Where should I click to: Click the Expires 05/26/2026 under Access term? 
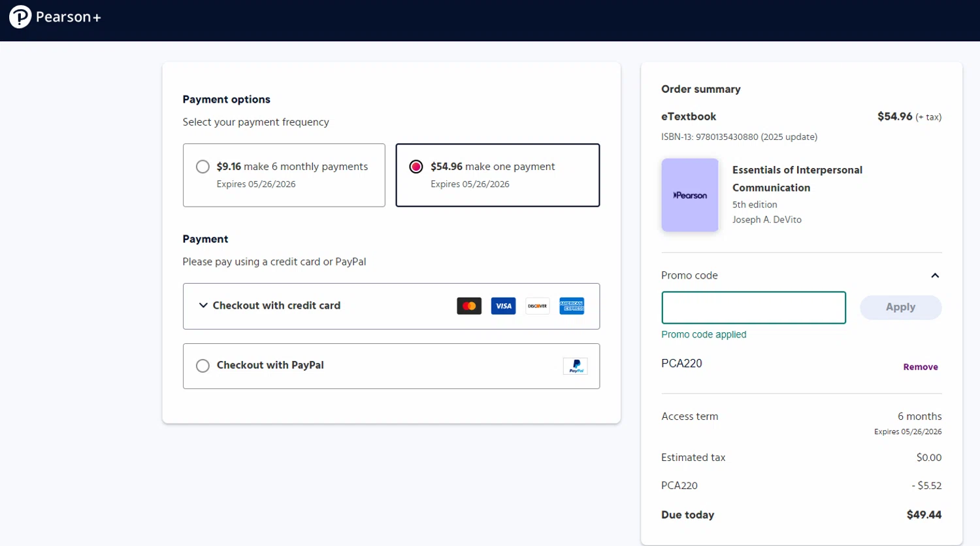tap(907, 432)
